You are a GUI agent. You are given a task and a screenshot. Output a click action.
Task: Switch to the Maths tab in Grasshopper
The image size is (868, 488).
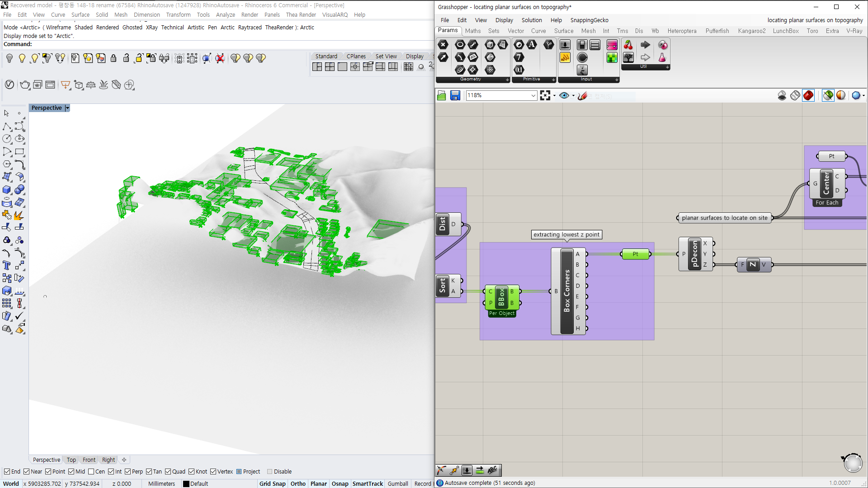click(x=473, y=31)
